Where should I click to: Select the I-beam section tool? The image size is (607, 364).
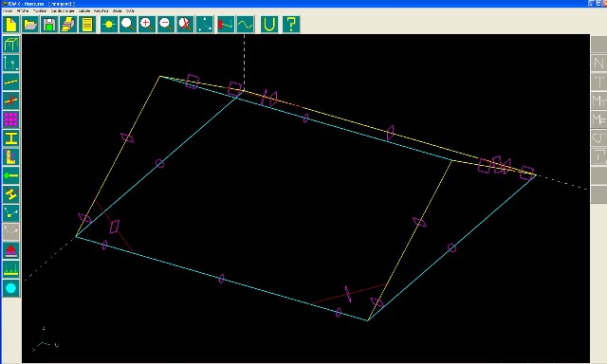pos(10,138)
